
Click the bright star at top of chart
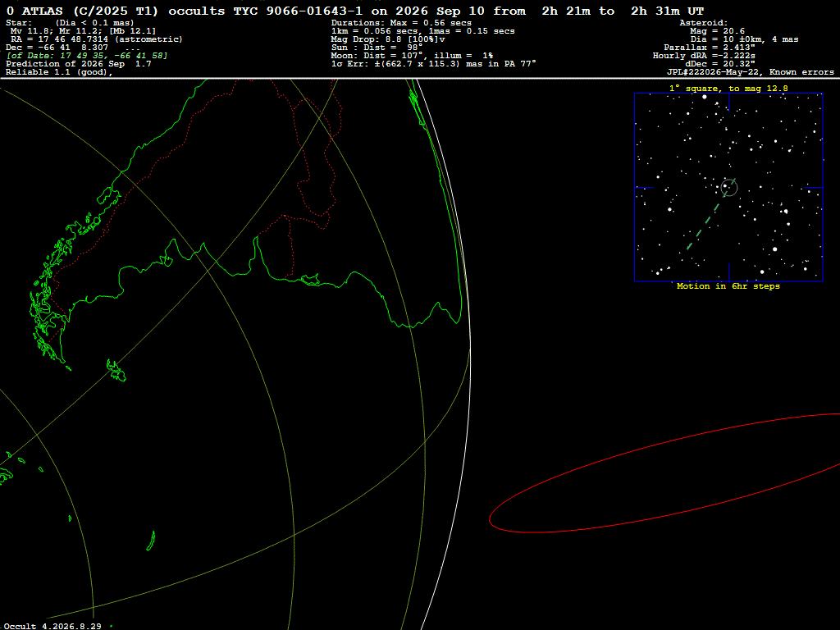(x=705, y=97)
